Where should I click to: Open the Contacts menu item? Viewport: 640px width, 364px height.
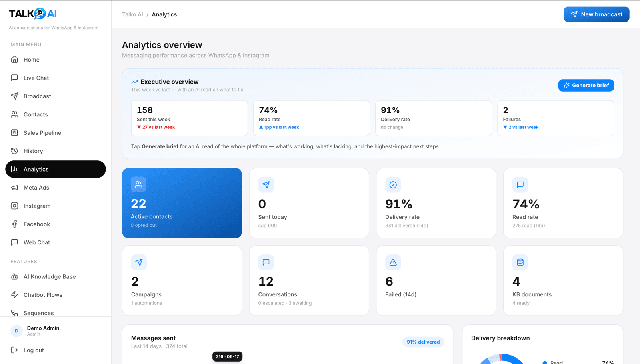click(56, 114)
